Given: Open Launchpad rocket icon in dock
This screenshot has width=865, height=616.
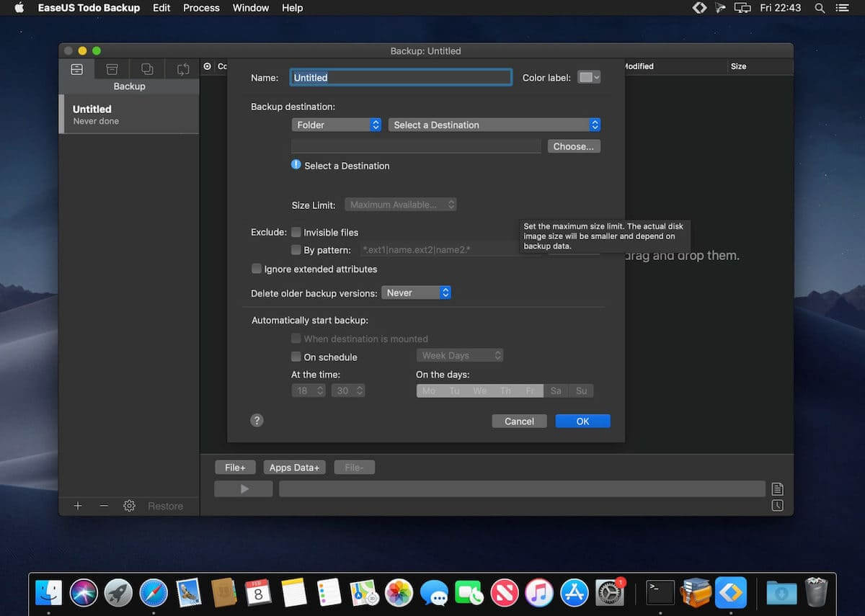Looking at the screenshot, I should 118,592.
